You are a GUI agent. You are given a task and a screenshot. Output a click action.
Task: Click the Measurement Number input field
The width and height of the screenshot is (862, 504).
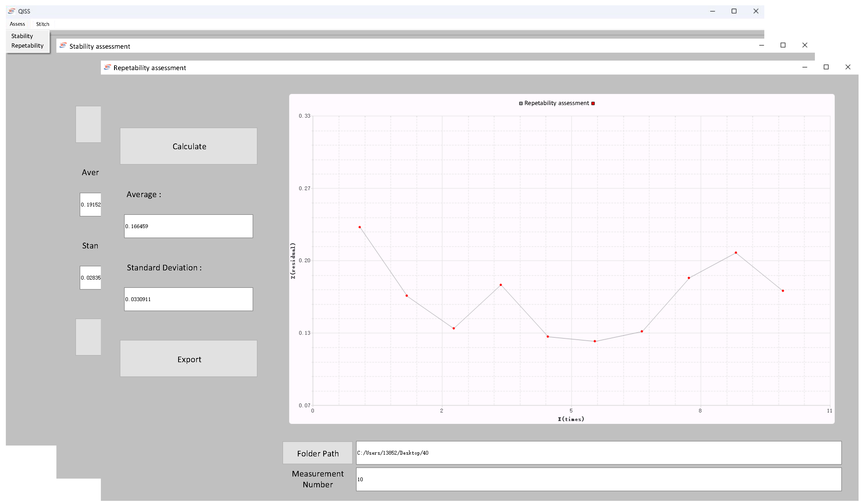(599, 479)
